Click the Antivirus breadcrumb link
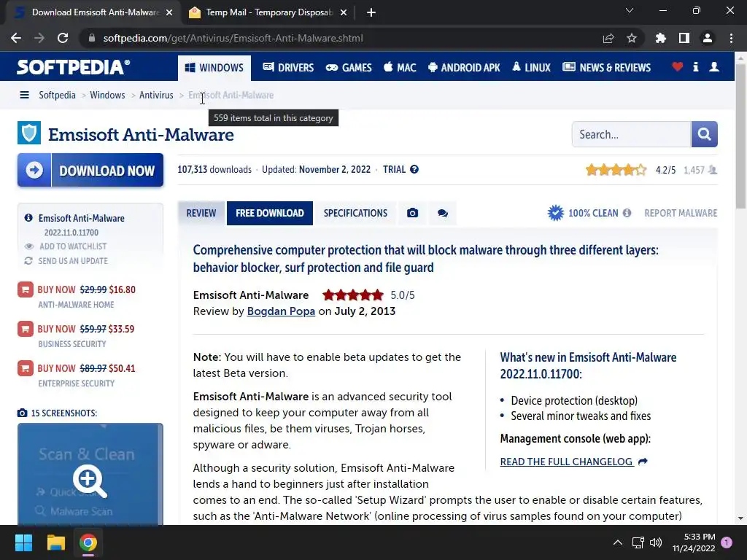Screen dimensions: 747x560 click(156, 96)
